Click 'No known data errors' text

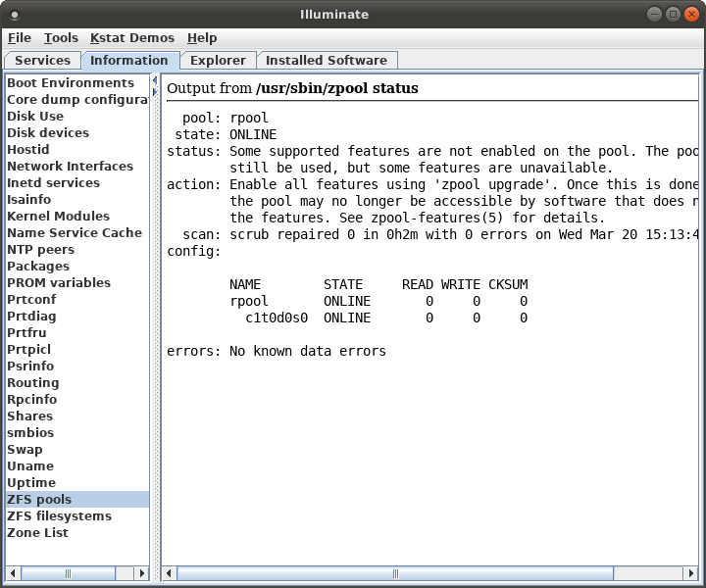tap(308, 351)
